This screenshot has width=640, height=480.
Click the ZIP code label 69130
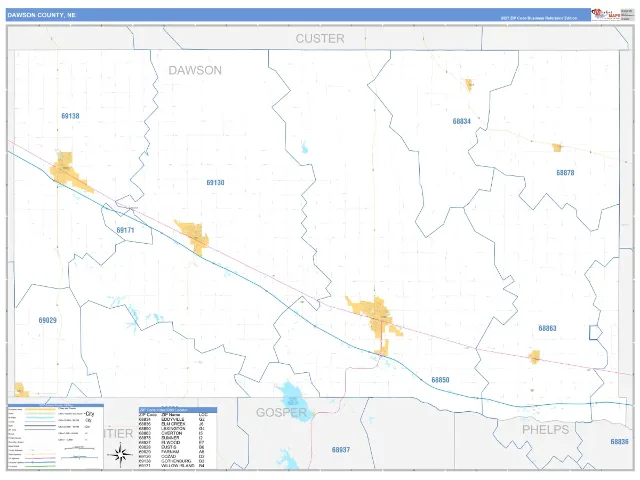pyautogui.click(x=215, y=182)
